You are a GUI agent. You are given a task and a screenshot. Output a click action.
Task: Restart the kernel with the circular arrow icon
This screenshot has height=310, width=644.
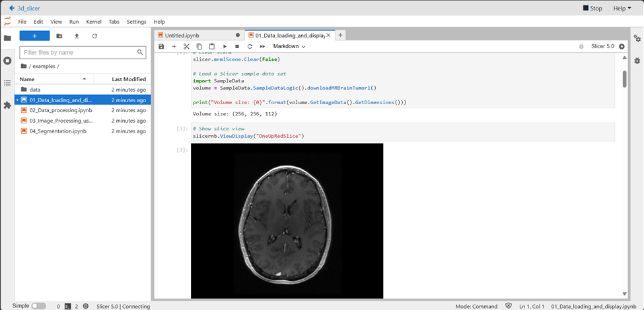point(250,46)
